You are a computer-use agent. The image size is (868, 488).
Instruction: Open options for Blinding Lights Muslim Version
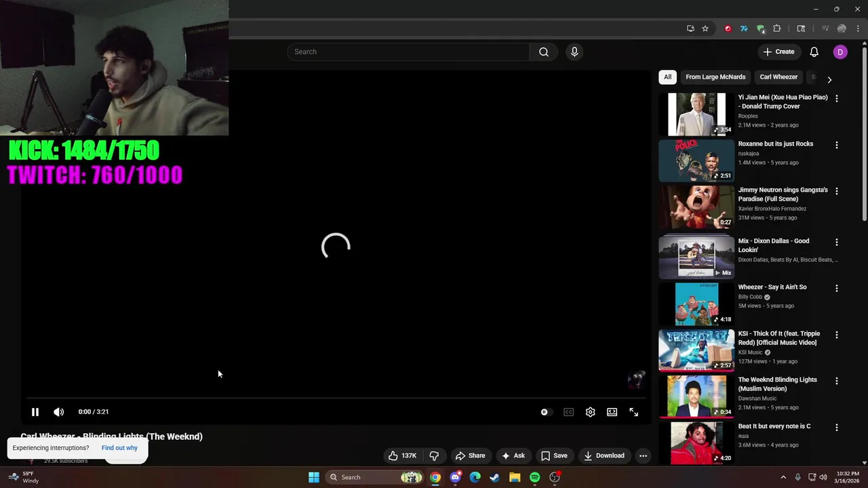click(837, 381)
